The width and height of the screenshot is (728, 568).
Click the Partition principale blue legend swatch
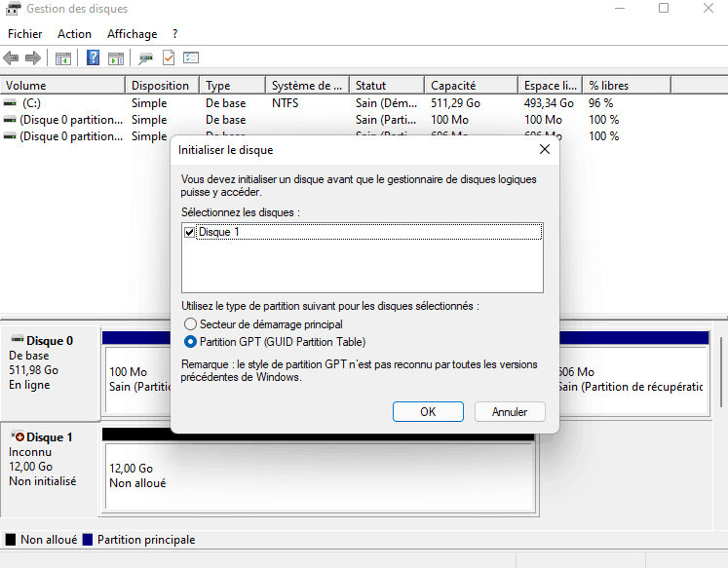click(88, 540)
